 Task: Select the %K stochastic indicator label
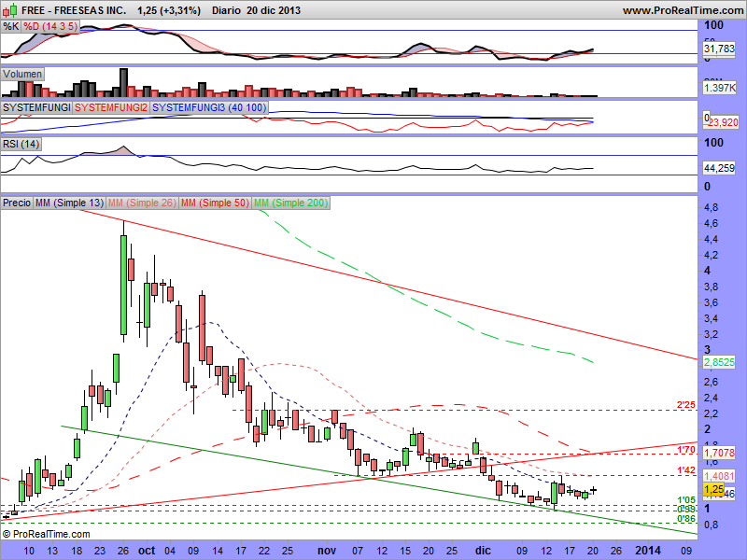pos(10,26)
